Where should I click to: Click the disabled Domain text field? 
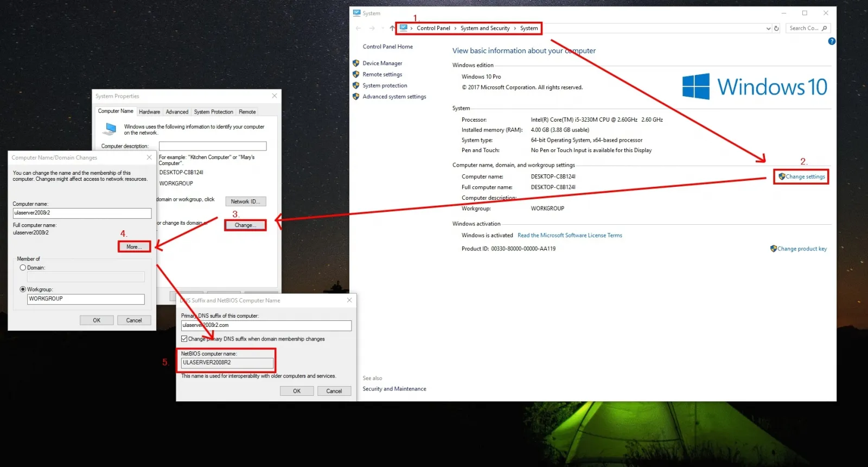(x=86, y=277)
